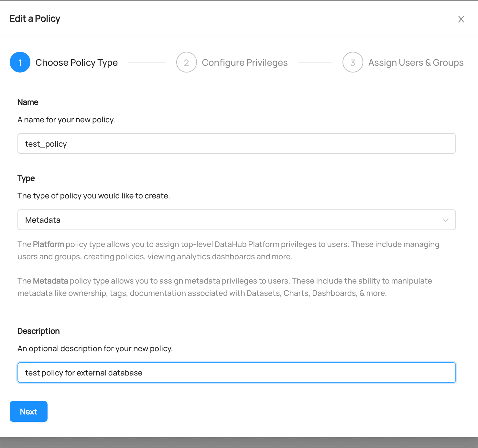478x448 pixels.
Task: Click the policy name input field
Action: (237, 143)
